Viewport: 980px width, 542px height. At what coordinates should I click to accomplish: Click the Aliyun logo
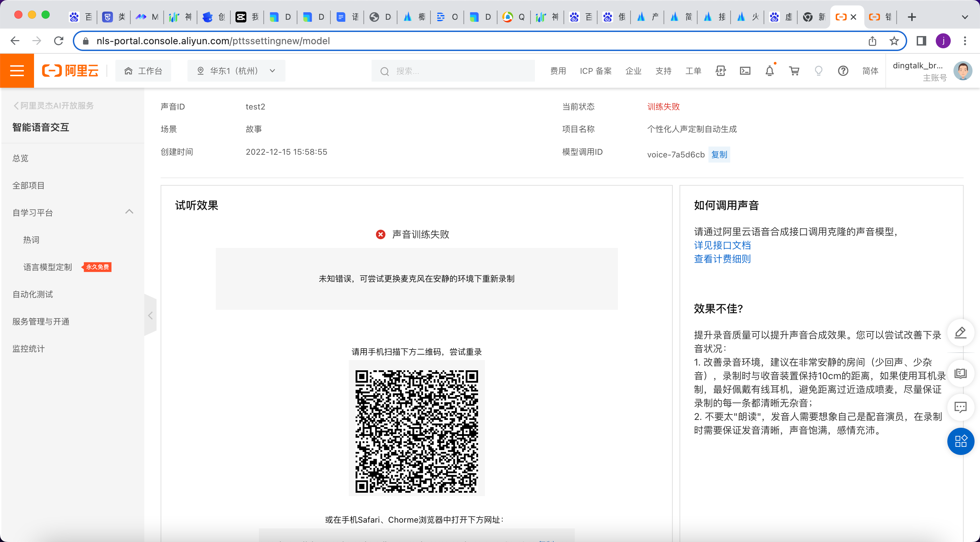point(70,71)
